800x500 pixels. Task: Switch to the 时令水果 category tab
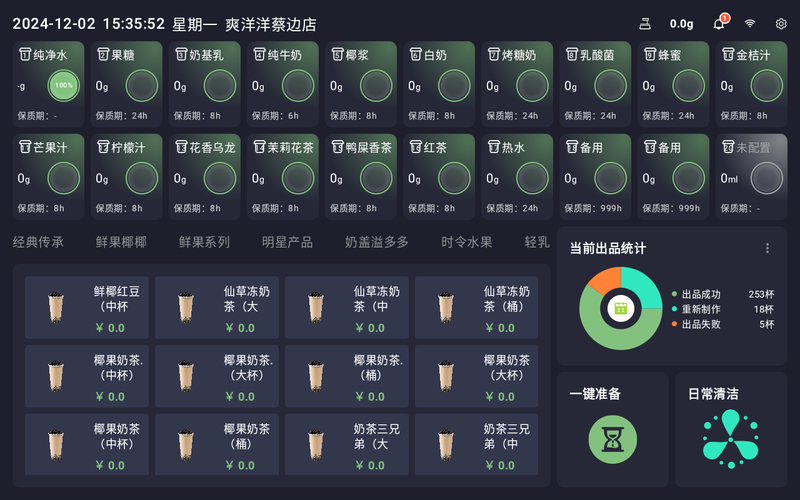click(466, 242)
